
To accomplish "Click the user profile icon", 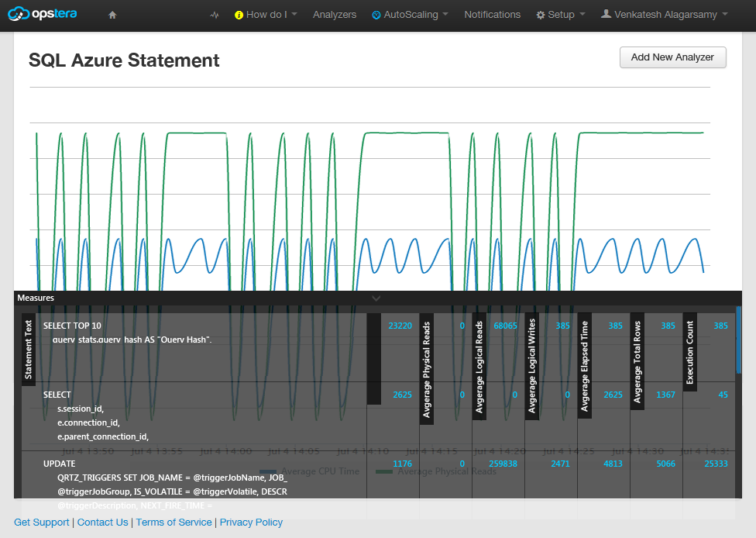I will (606, 14).
